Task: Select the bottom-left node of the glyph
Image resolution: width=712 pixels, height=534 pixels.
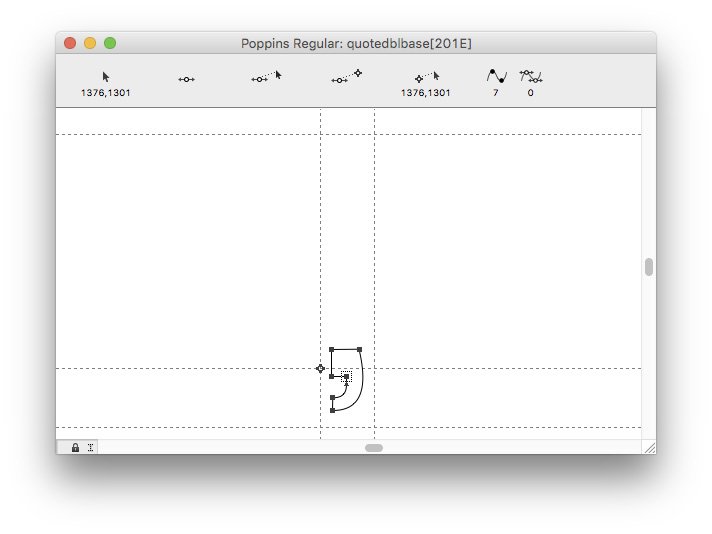Action: (x=332, y=410)
